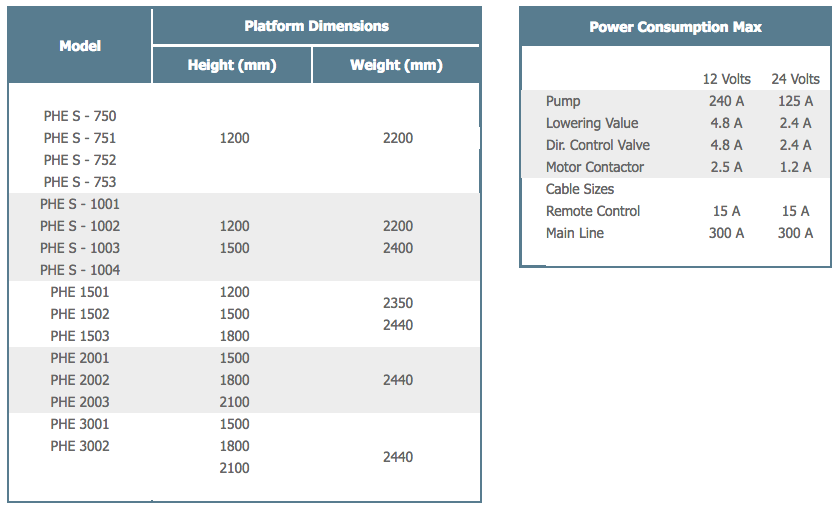Select the Power Consumption Max title
Screen dimensions: 839x510
[675, 27]
